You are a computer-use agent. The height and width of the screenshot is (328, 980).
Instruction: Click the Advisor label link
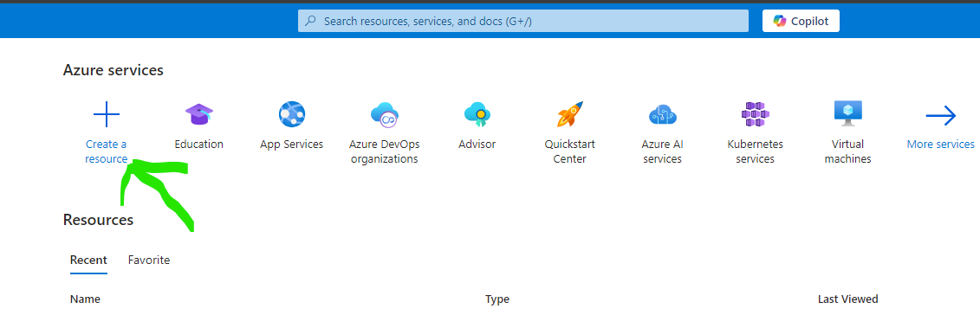(x=477, y=145)
